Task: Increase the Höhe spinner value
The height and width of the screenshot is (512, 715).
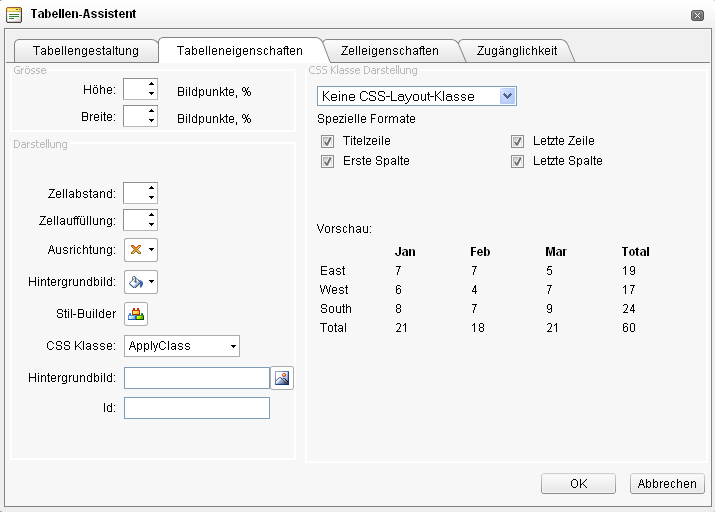Action: pos(151,86)
